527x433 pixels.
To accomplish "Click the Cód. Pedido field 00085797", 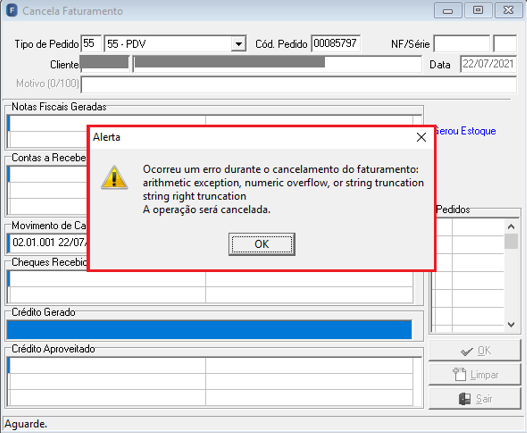I will pyautogui.click(x=336, y=43).
